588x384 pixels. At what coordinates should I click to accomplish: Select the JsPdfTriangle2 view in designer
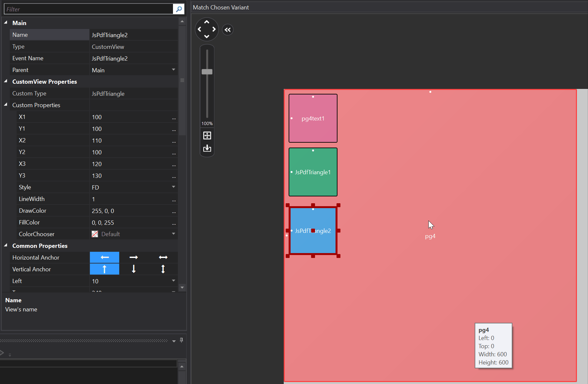click(313, 231)
